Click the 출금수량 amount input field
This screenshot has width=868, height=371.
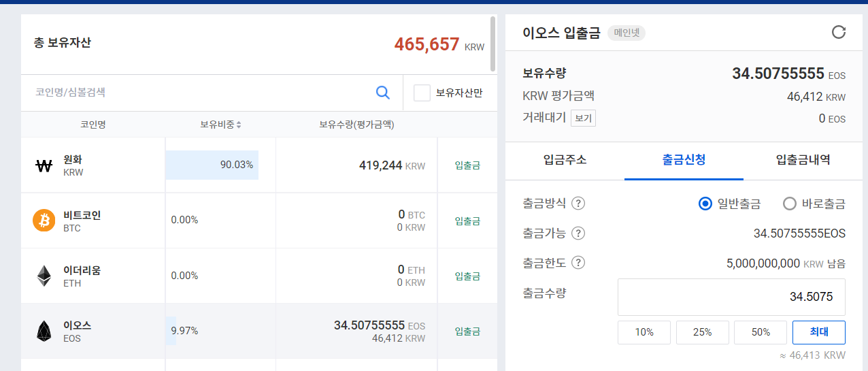731,297
